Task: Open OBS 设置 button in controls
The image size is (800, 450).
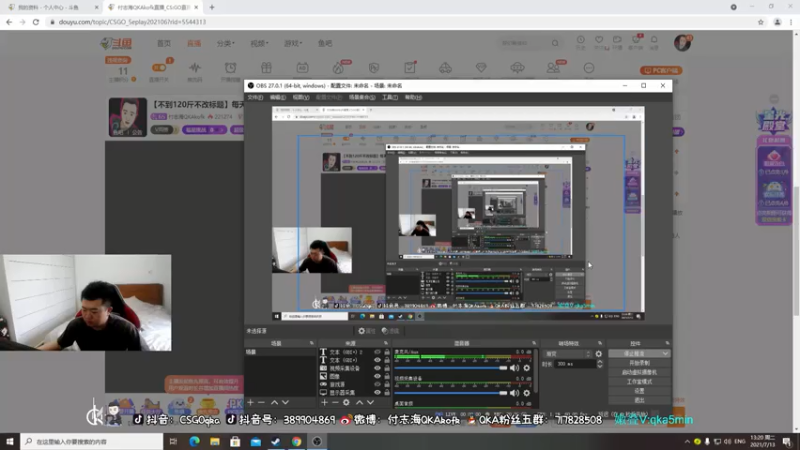Action: tap(639, 390)
